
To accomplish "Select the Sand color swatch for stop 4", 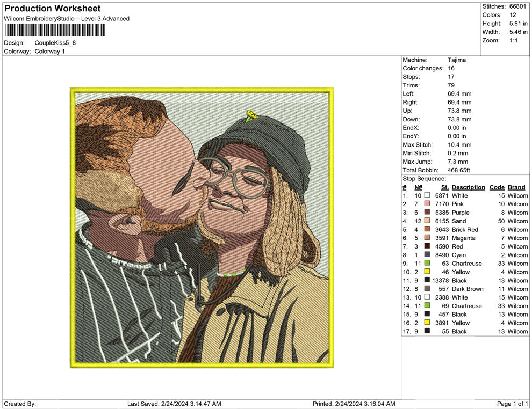I will [x=427, y=221].
